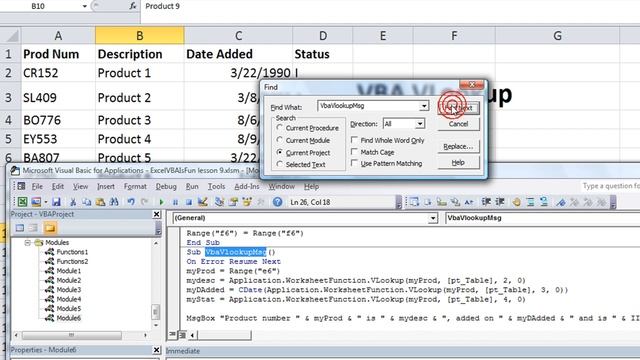Switch to Procedure View at code window bottom
The width and height of the screenshot is (640, 360).
tap(173, 335)
